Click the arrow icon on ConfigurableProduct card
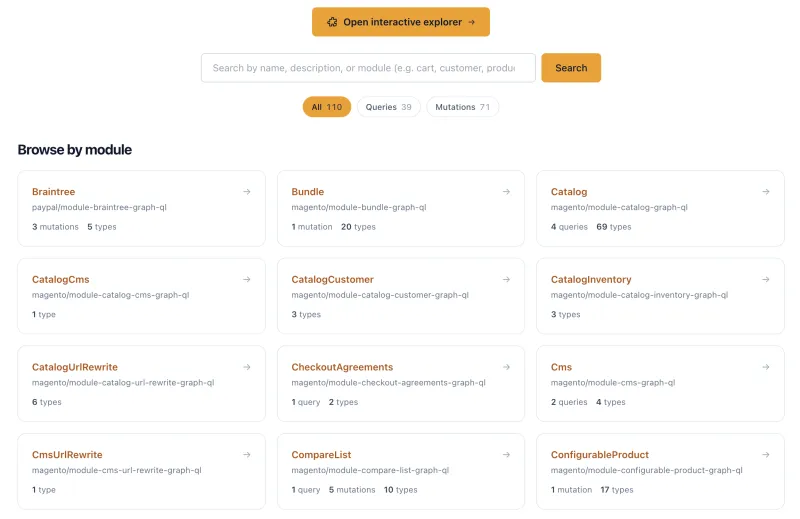The width and height of the screenshot is (800, 519). pos(766,455)
